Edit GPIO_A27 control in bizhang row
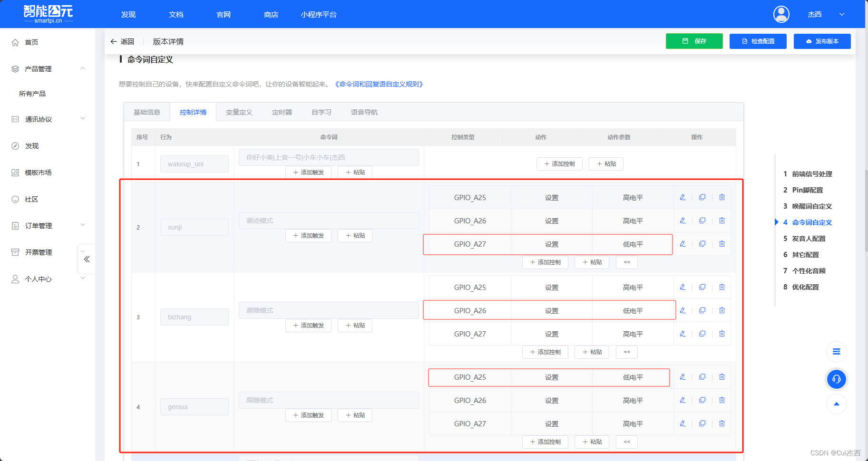Viewport: 868px width, 461px height. coord(683,334)
